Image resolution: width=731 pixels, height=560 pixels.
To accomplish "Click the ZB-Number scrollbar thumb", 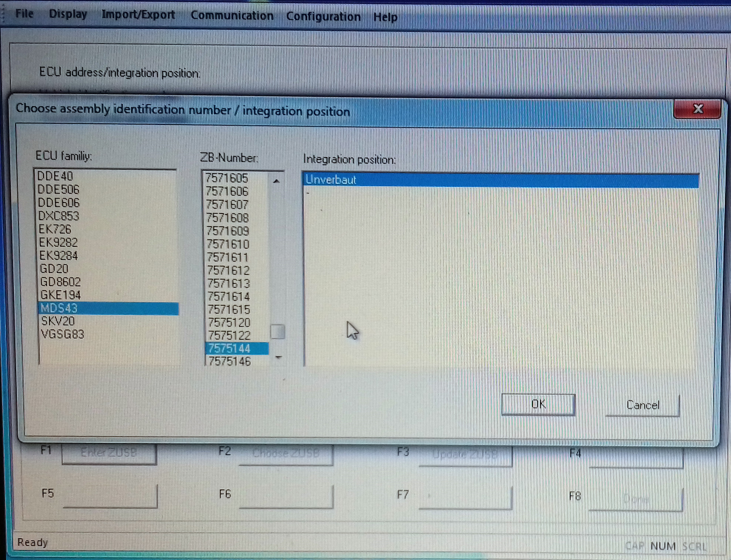I will point(278,331).
